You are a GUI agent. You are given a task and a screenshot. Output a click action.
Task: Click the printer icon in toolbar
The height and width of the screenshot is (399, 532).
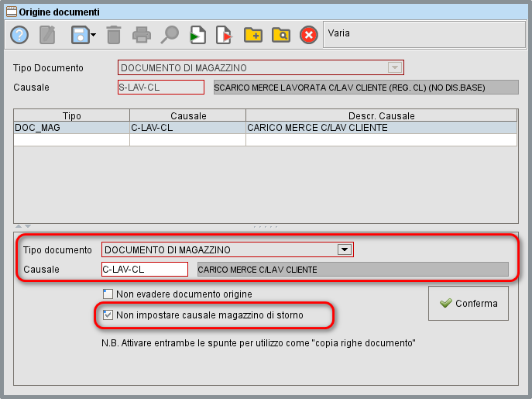[x=141, y=35]
